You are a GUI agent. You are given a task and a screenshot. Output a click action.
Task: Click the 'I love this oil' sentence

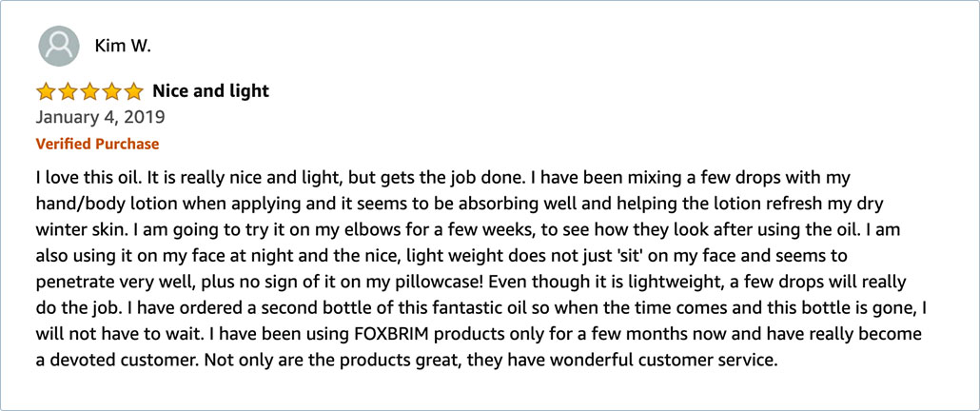click(89, 177)
